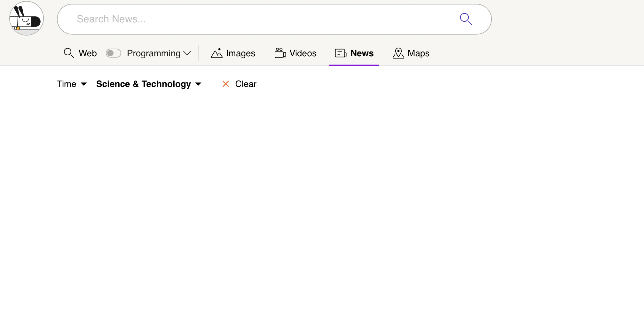Click the orange X clear-filters icon
The height and width of the screenshot is (330, 644).
(x=226, y=84)
